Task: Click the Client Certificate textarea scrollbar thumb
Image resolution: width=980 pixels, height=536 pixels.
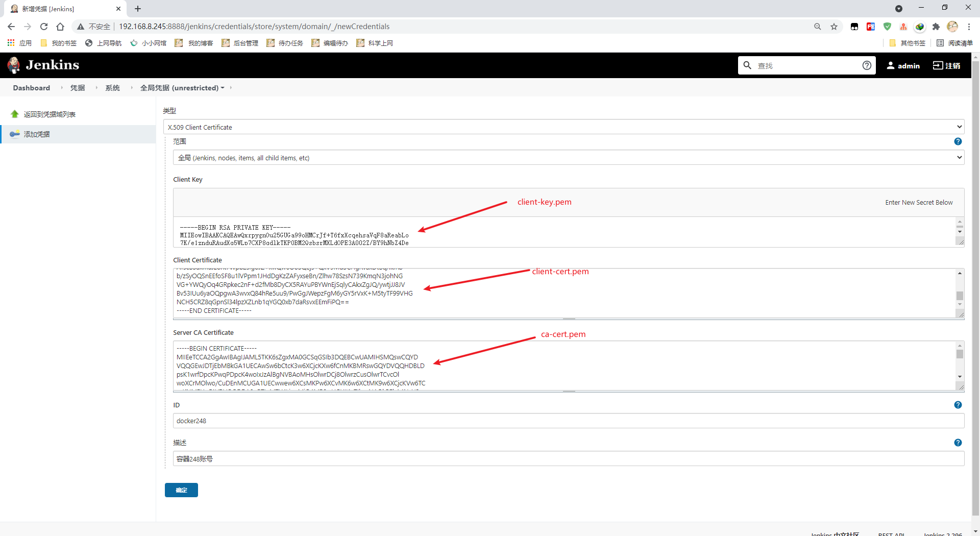Action: (x=960, y=296)
